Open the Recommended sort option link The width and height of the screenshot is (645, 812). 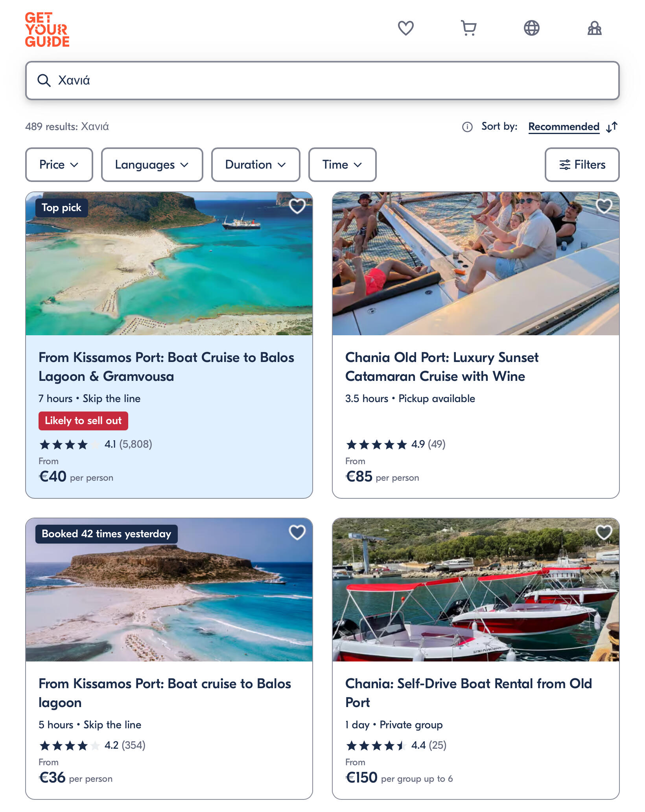[564, 127]
